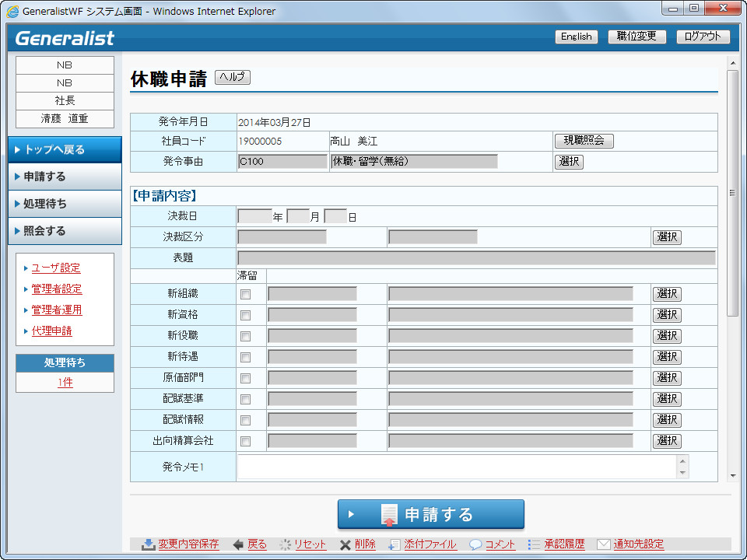
Task: Click the approval history list icon
Action: tap(534, 544)
